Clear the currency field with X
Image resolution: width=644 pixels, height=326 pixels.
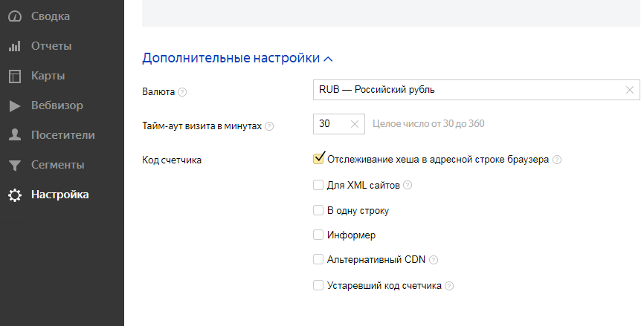[x=630, y=90]
